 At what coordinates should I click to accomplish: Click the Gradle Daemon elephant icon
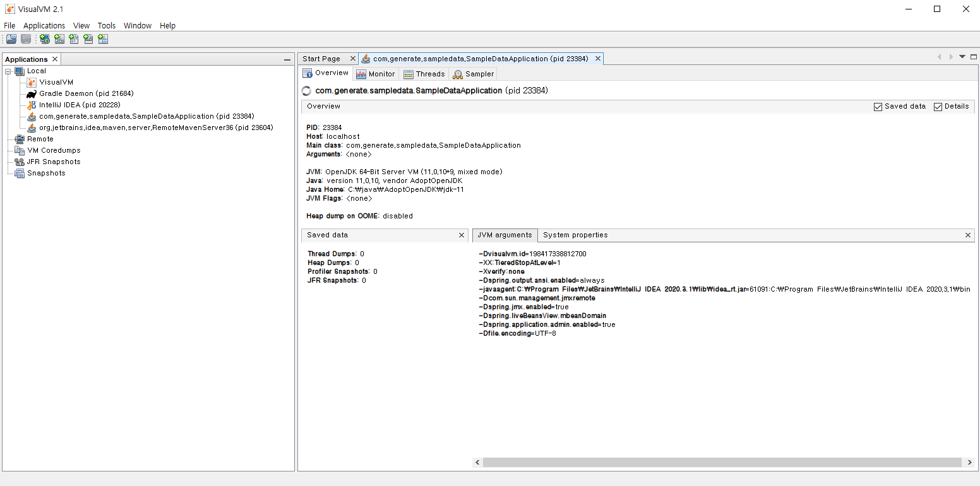coord(32,93)
